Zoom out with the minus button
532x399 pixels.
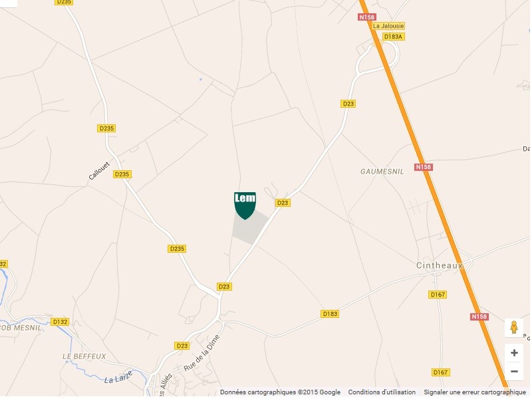514,372
